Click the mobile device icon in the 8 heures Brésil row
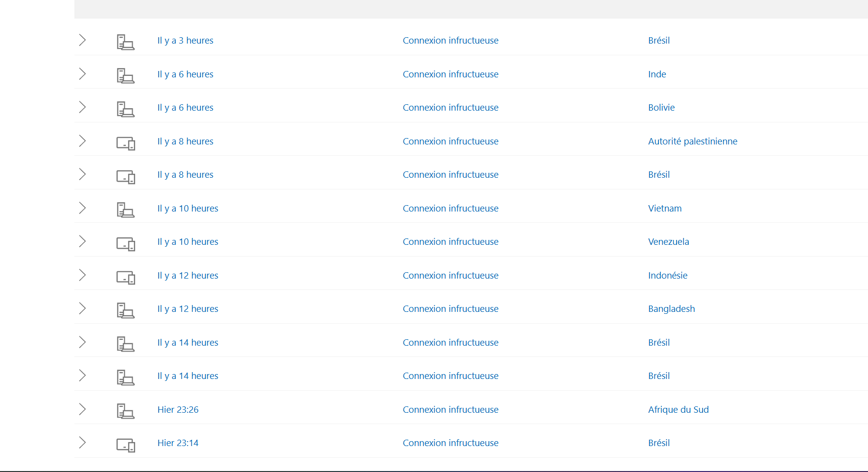 tap(126, 177)
